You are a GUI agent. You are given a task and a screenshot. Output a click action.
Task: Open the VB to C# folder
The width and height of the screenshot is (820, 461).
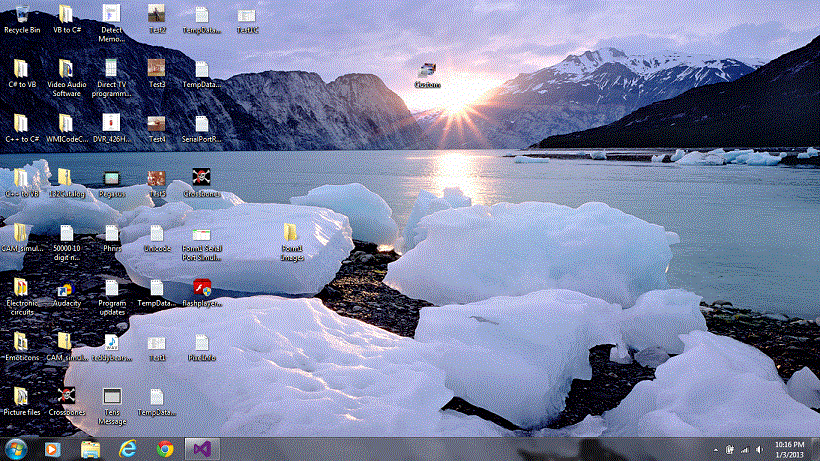pyautogui.click(x=66, y=20)
